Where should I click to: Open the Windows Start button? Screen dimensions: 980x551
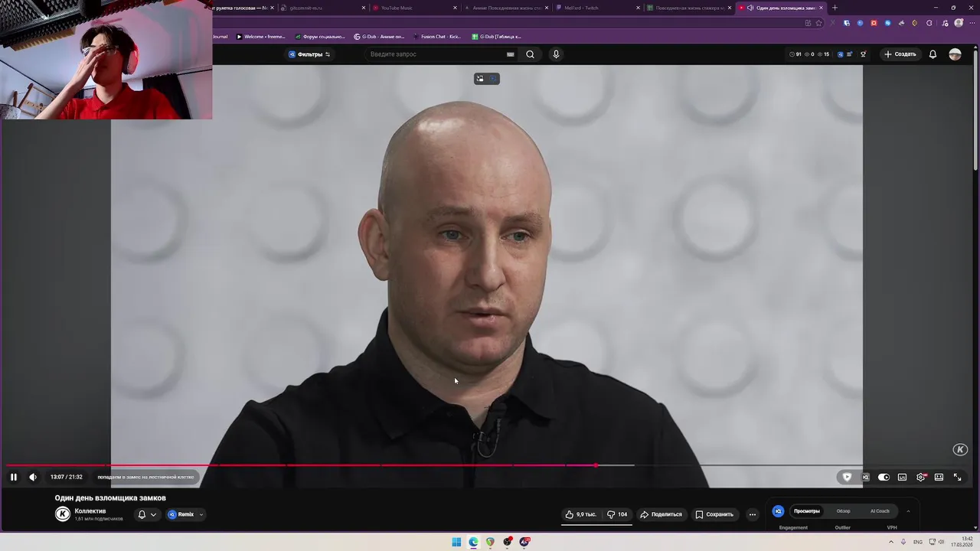click(x=456, y=542)
